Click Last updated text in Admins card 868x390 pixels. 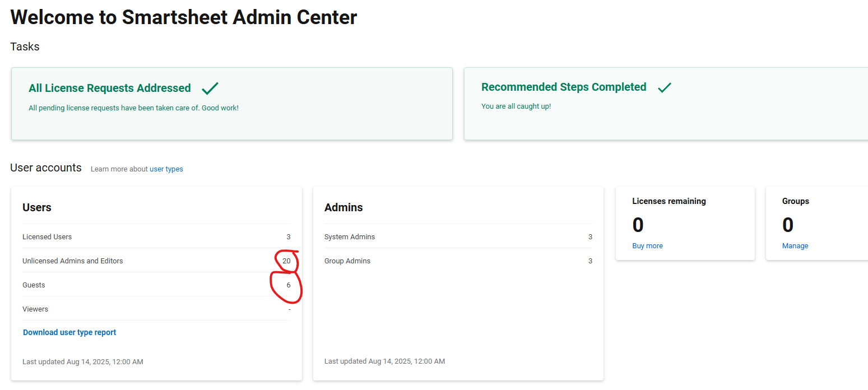(x=384, y=361)
